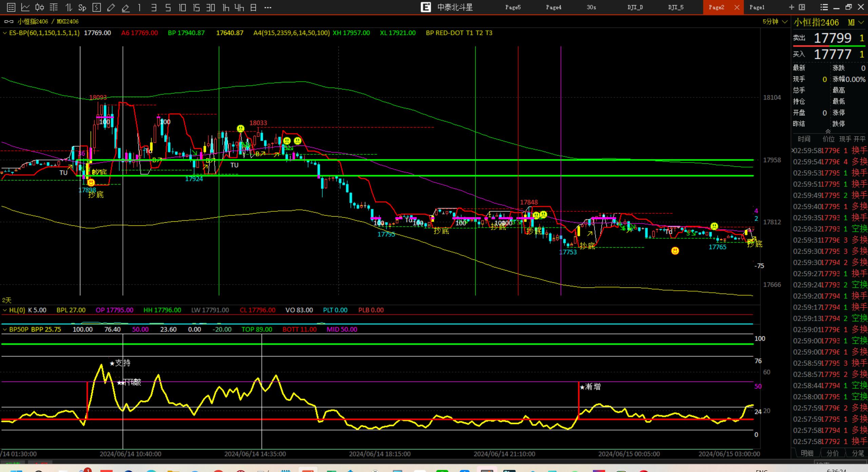Image resolution: width=868 pixels, height=472 pixels.
Task: Click the 18033 price label
Action: coord(258,123)
